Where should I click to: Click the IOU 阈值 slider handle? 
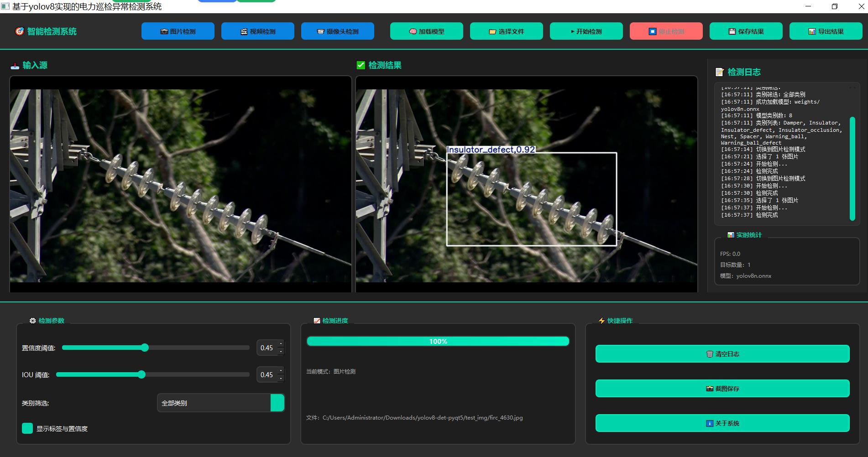click(x=141, y=374)
